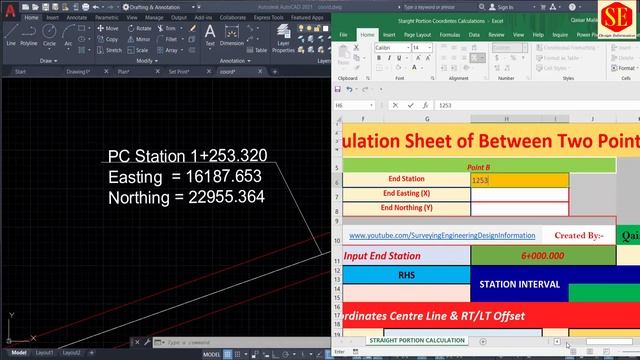Viewport: 640px width, 360px height.
Task: Select the Line tool in AutoCAD
Action: pyautogui.click(x=11, y=35)
